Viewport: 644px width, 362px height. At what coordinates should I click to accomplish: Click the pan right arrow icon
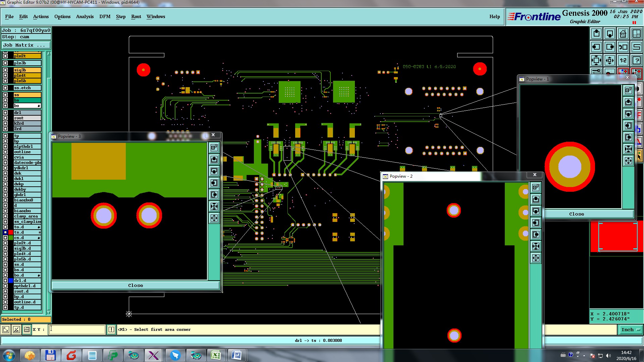(x=610, y=47)
